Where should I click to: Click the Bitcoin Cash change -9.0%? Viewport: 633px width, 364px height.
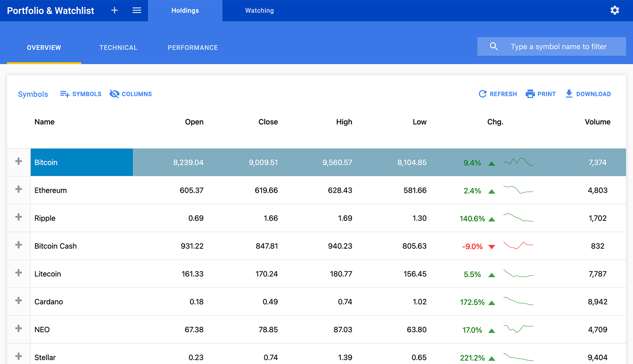(x=472, y=246)
